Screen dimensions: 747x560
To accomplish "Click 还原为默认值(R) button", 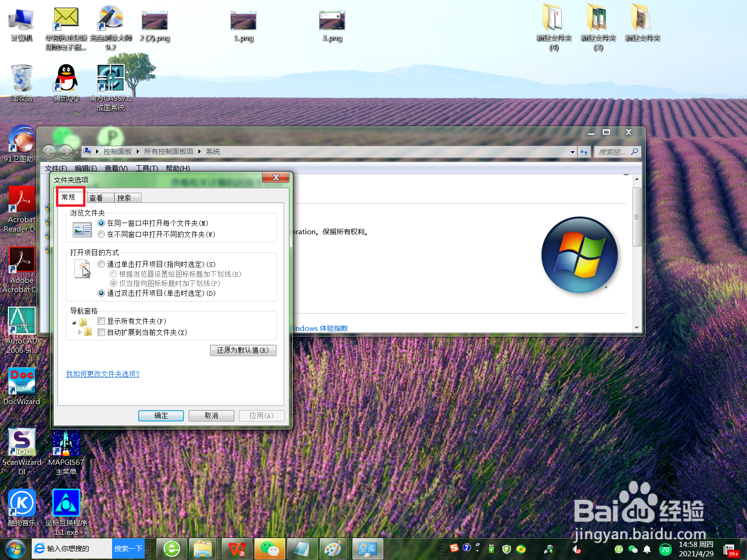I will pos(243,350).
